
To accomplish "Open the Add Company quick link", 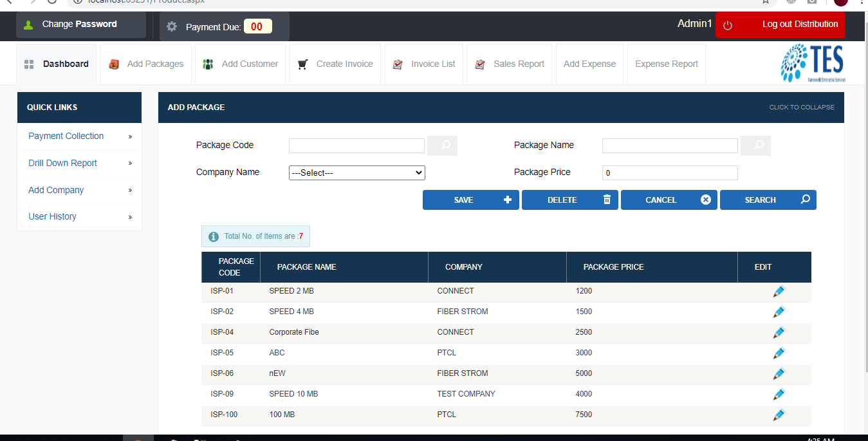I will pos(56,191).
